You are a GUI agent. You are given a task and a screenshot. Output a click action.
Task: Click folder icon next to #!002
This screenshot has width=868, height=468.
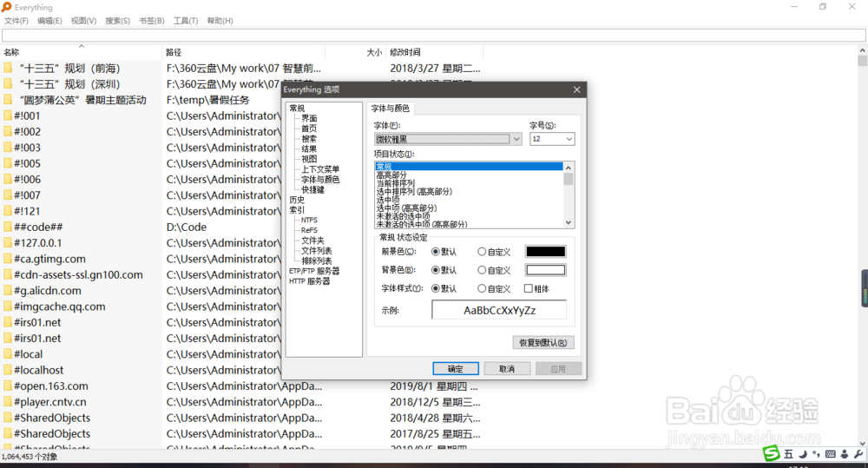8,132
